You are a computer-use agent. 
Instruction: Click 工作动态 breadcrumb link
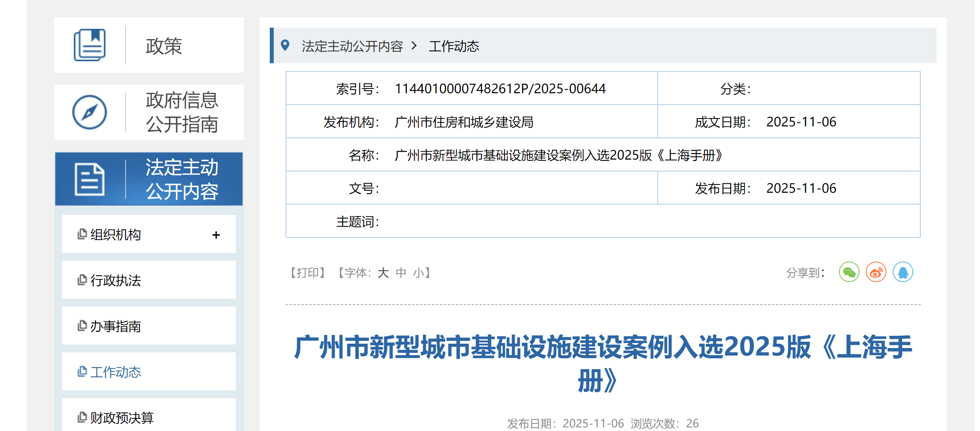tap(454, 46)
